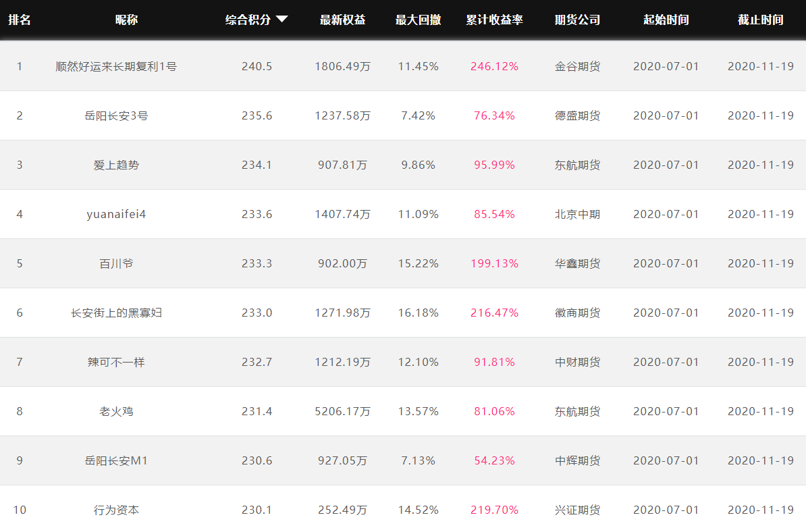
Task: Open nickname 顺然好运来长期复利1号
Action: tap(116, 66)
